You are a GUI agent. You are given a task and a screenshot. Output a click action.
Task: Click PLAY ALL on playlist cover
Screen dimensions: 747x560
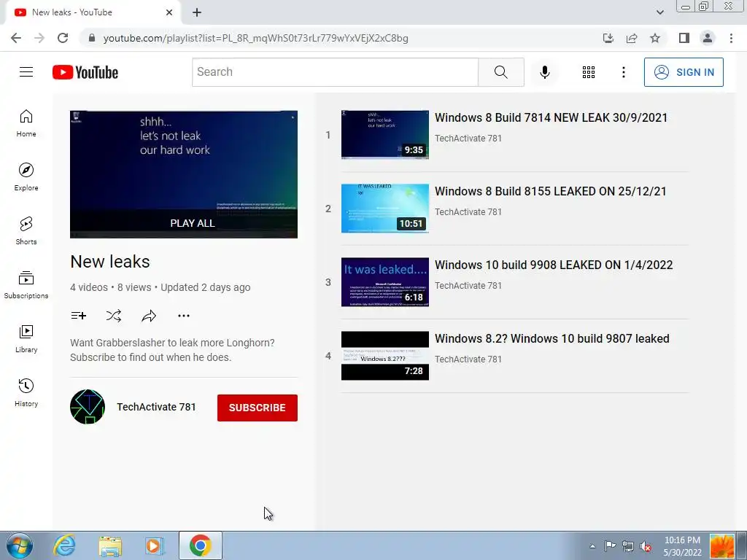tap(193, 223)
